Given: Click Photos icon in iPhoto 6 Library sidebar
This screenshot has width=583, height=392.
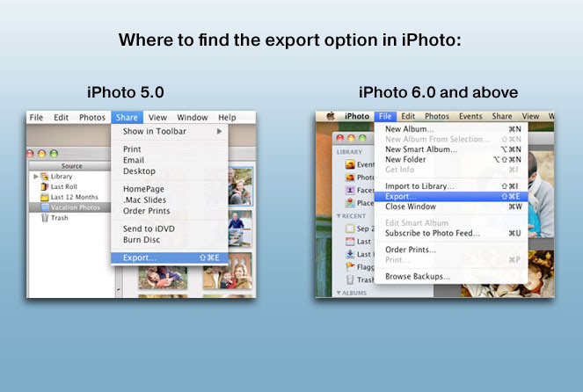Looking at the screenshot, I should pyautogui.click(x=350, y=178).
